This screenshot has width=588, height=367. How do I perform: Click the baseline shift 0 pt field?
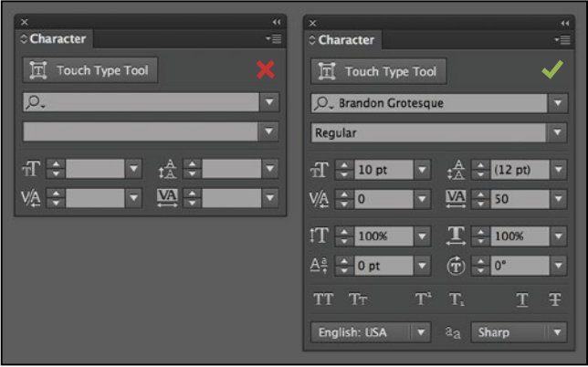click(x=383, y=266)
